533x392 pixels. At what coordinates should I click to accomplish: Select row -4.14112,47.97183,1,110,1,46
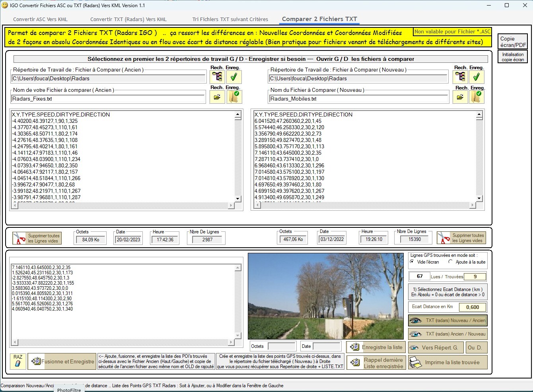click(45, 153)
